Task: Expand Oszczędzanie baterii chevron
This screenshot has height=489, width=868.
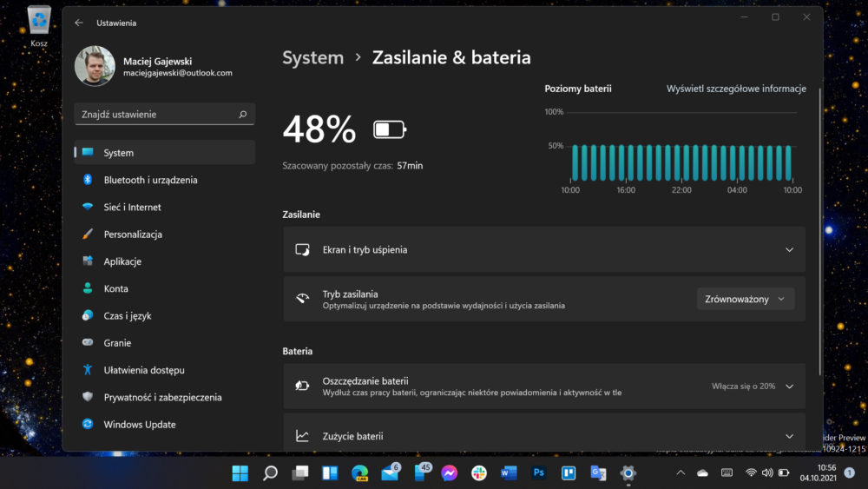Action: coord(789,386)
